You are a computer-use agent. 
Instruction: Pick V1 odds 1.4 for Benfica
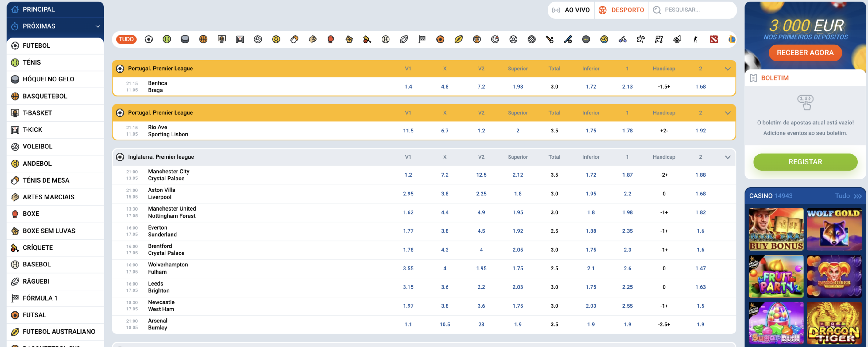[408, 86]
